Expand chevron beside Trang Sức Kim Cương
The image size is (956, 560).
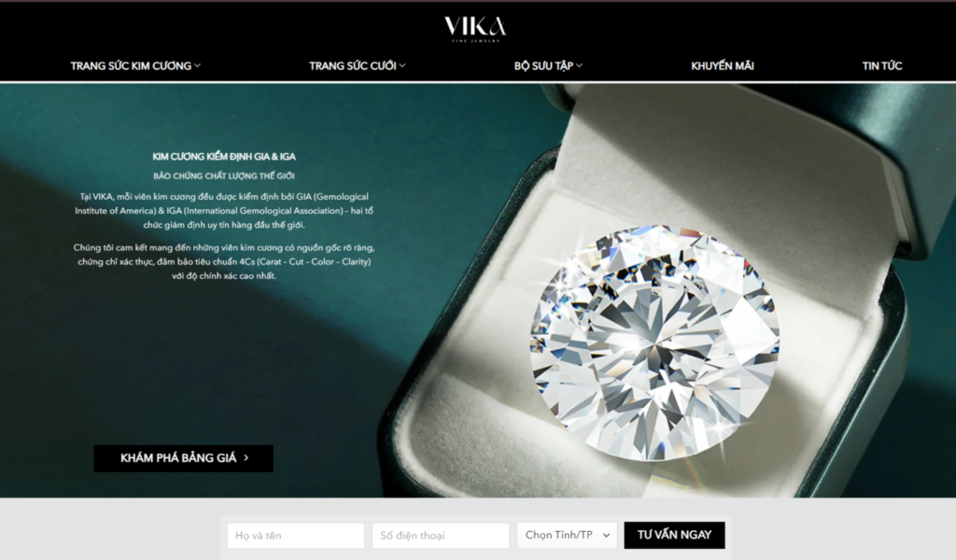pos(198,66)
